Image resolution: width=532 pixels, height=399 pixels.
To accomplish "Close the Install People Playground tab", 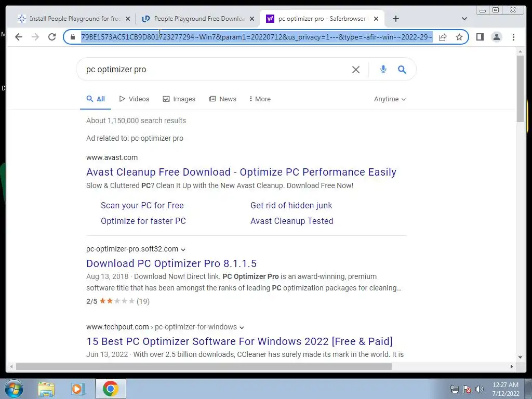I will point(128,19).
